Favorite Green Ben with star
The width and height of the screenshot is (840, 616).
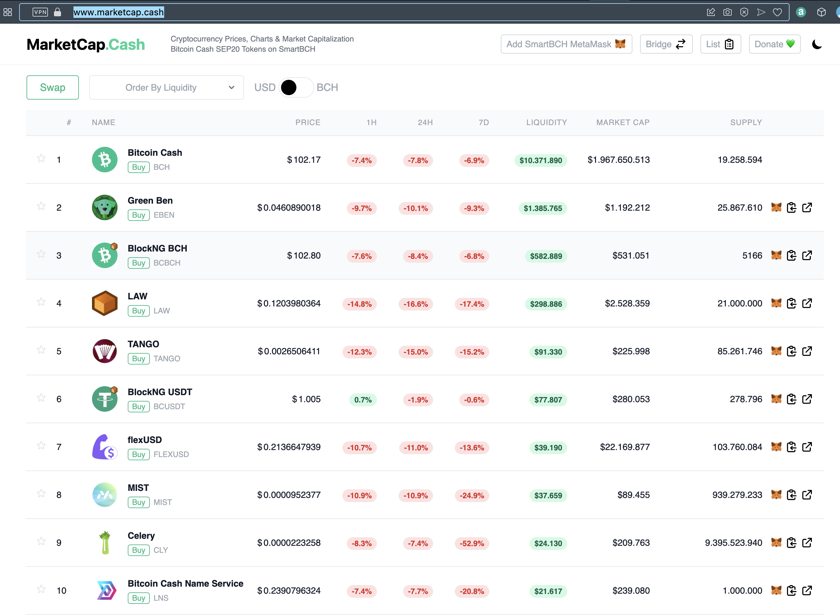coord(41,206)
